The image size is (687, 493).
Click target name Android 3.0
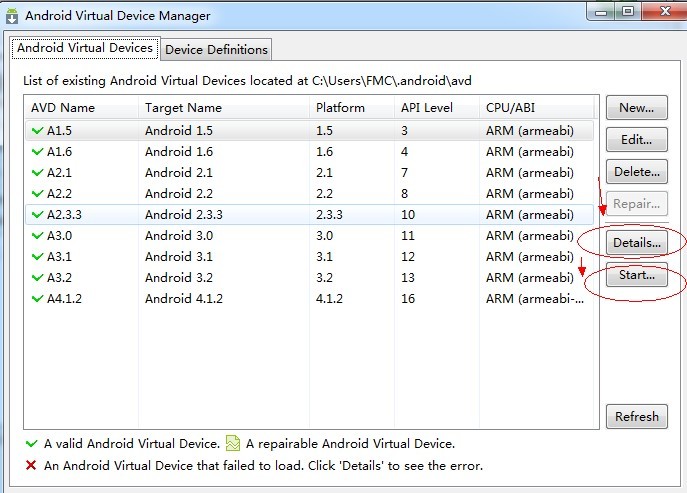pos(179,236)
